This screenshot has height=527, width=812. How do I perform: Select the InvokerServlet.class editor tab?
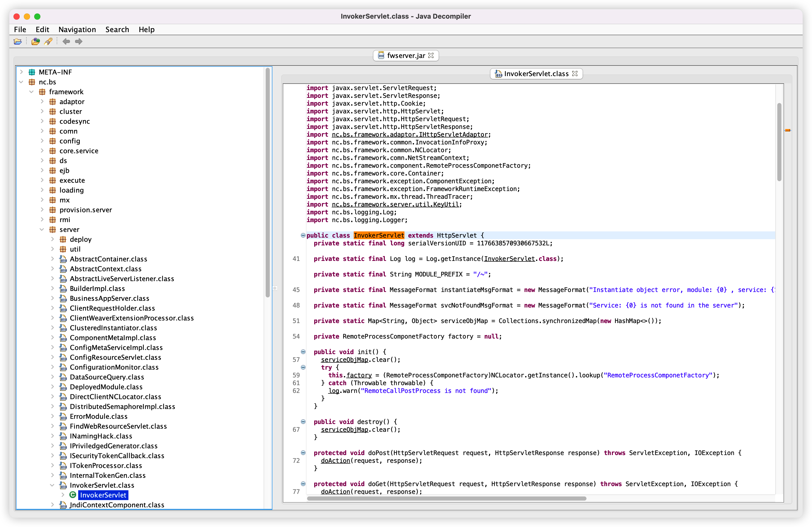click(536, 74)
